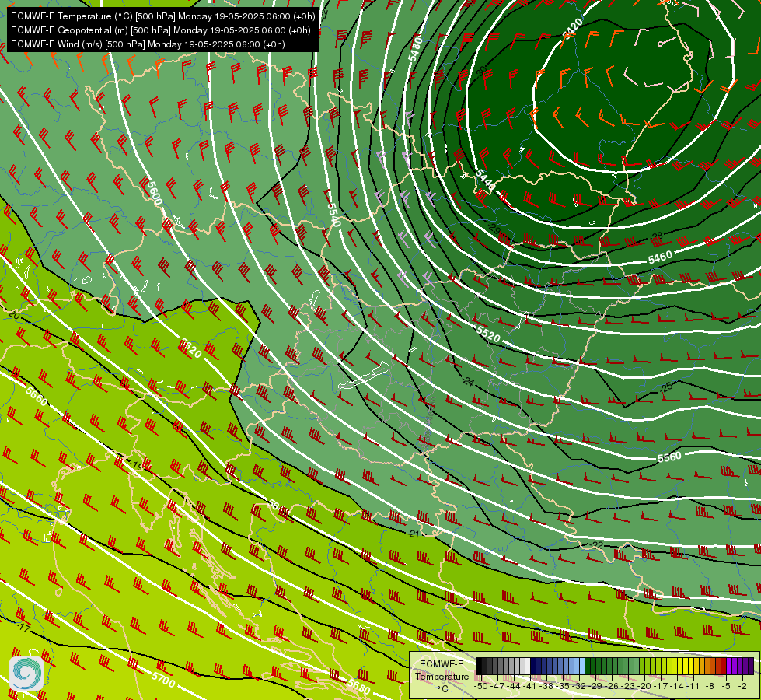Click the 5420 geopotential contour label
This screenshot has height=700, width=761.
(x=573, y=27)
